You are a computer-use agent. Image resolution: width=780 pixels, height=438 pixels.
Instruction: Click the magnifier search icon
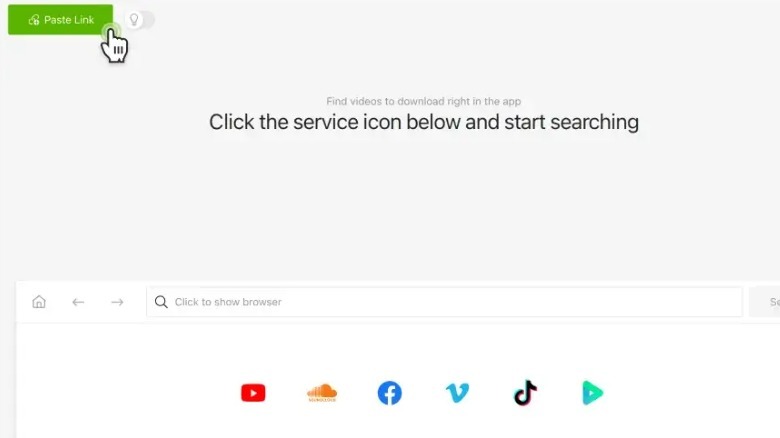pyautogui.click(x=161, y=302)
